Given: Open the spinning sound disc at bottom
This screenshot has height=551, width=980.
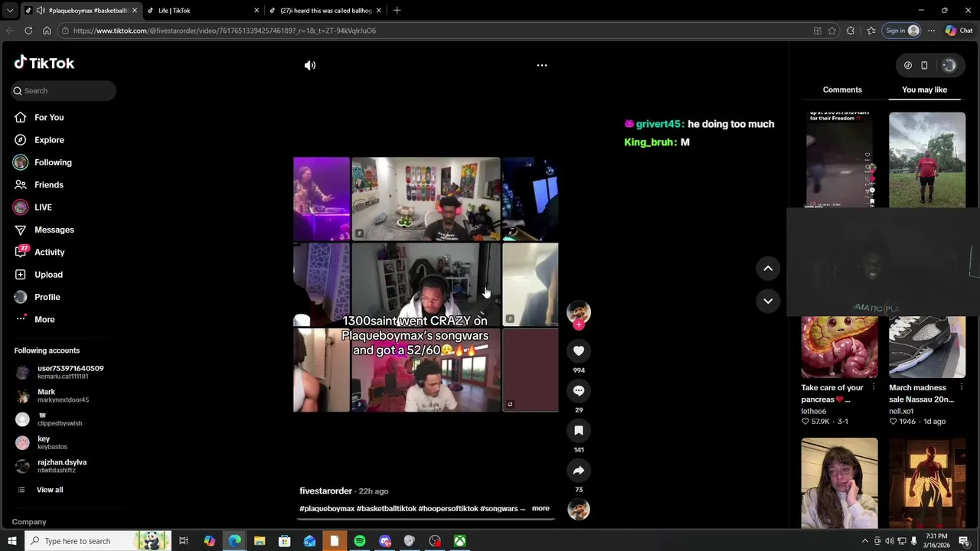Looking at the screenshot, I should (579, 509).
